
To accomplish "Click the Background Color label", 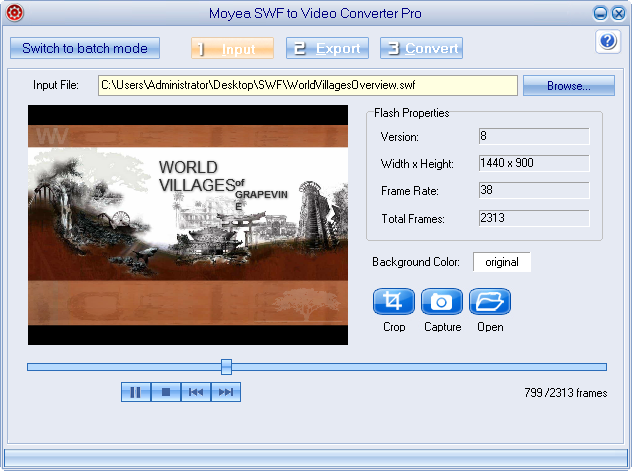I will coord(416,262).
